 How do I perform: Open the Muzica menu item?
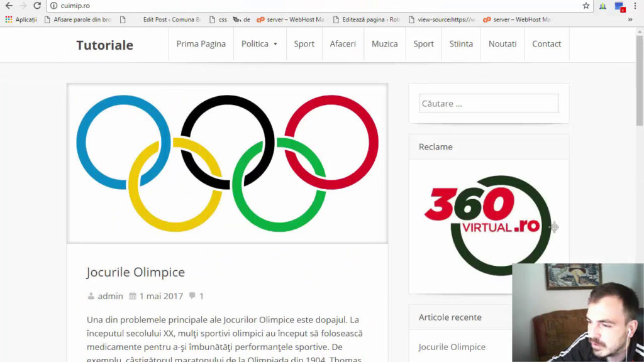pyautogui.click(x=384, y=44)
